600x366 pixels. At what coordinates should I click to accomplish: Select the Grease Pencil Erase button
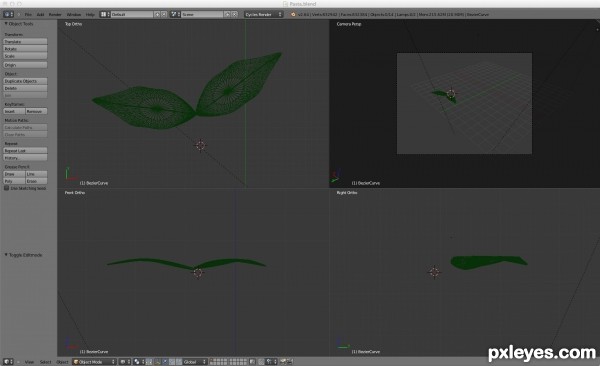36,181
